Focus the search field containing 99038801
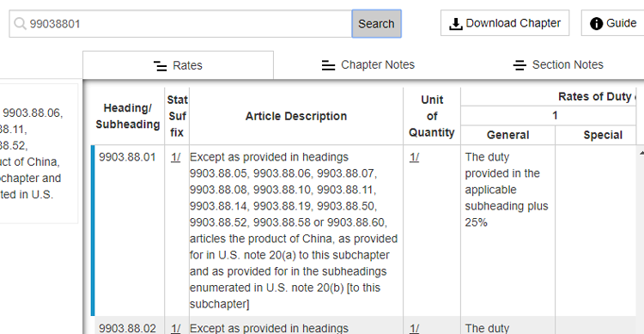This screenshot has width=644, height=334. [180, 24]
